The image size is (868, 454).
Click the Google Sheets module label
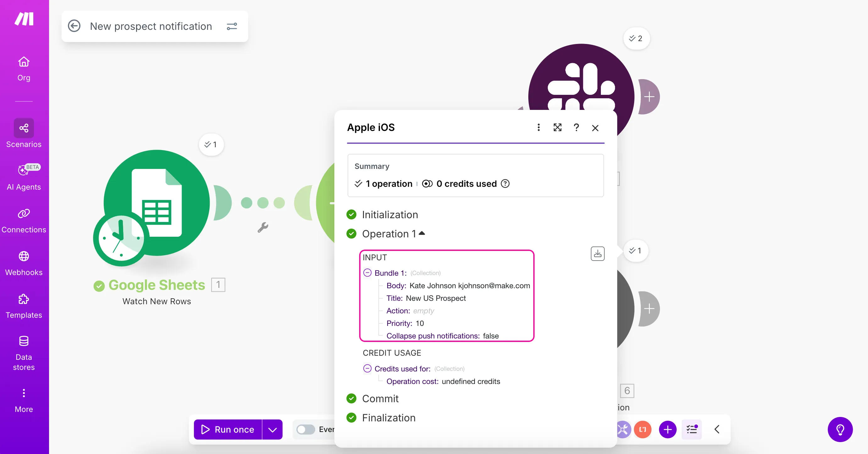click(x=157, y=285)
